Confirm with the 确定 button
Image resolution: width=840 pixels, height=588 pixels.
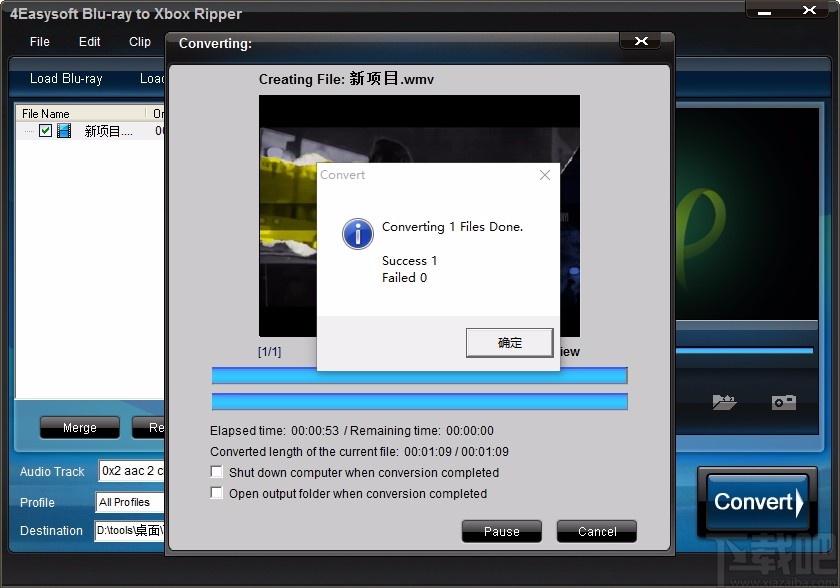point(510,342)
